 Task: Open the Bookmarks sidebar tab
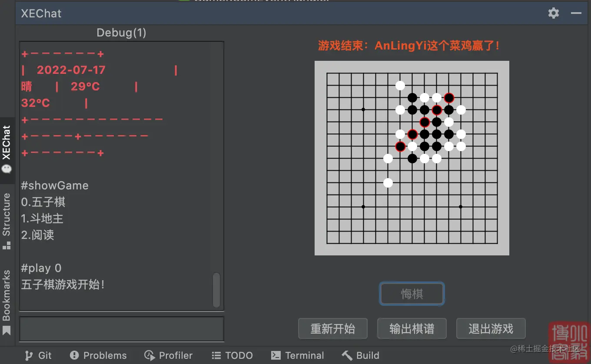pos(7,303)
